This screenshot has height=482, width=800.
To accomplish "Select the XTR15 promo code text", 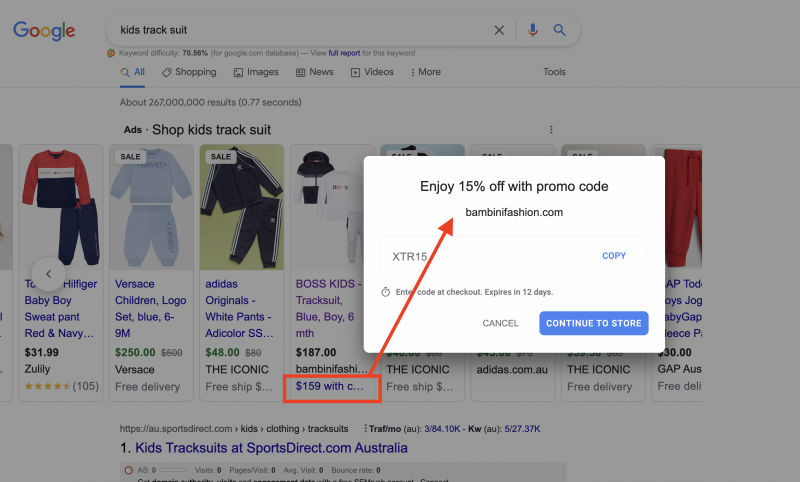I will pyautogui.click(x=410, y=257).
